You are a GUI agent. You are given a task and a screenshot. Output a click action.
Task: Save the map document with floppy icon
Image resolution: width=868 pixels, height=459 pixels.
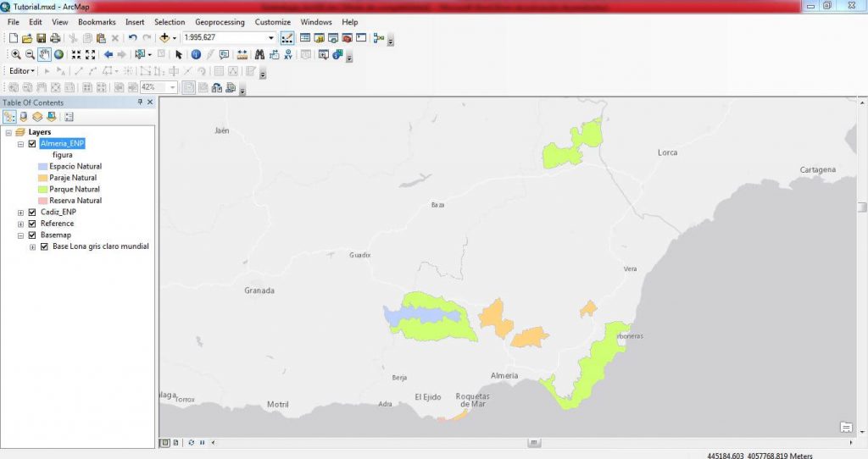[x=41, y=38]
